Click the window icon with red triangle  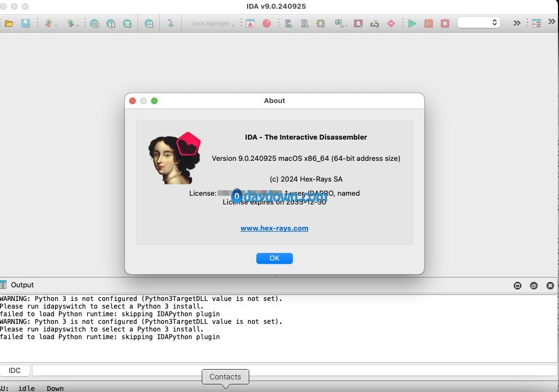click(250, 23)
